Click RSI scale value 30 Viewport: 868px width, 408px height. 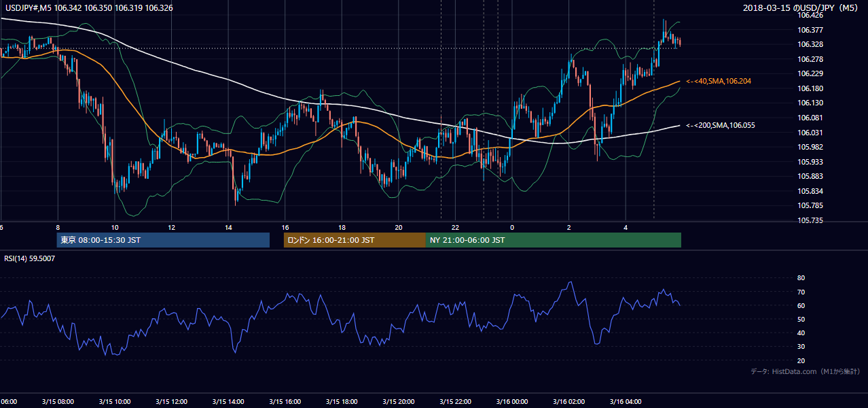tap(801, 346)
